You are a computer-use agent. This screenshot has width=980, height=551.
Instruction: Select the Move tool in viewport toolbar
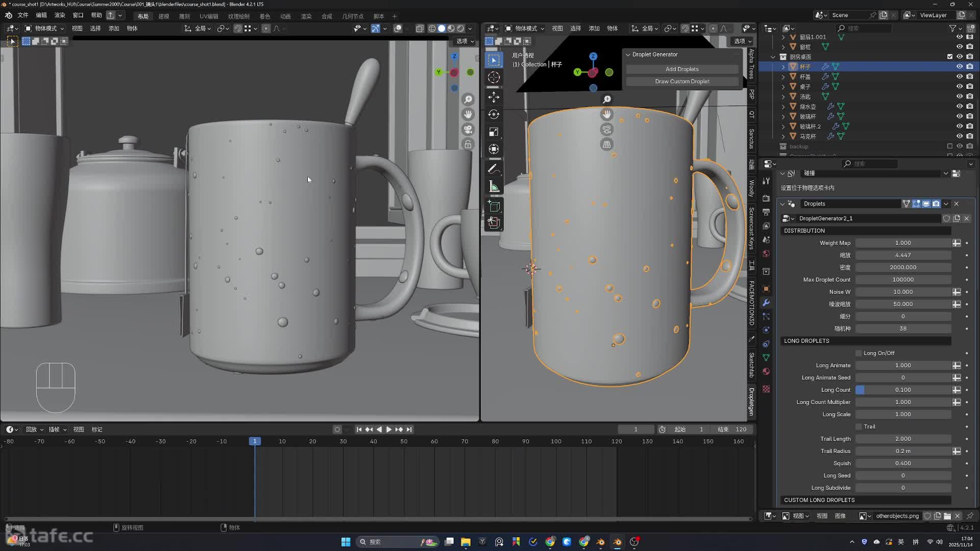click(494, 97)
